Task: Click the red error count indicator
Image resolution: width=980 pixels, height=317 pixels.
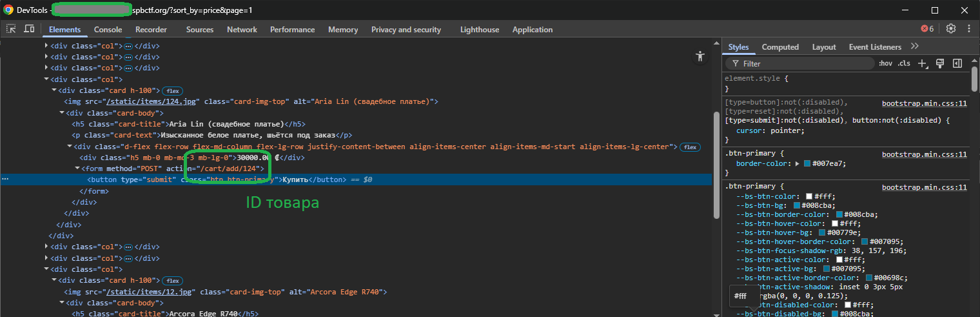Action: pos(927,29)
